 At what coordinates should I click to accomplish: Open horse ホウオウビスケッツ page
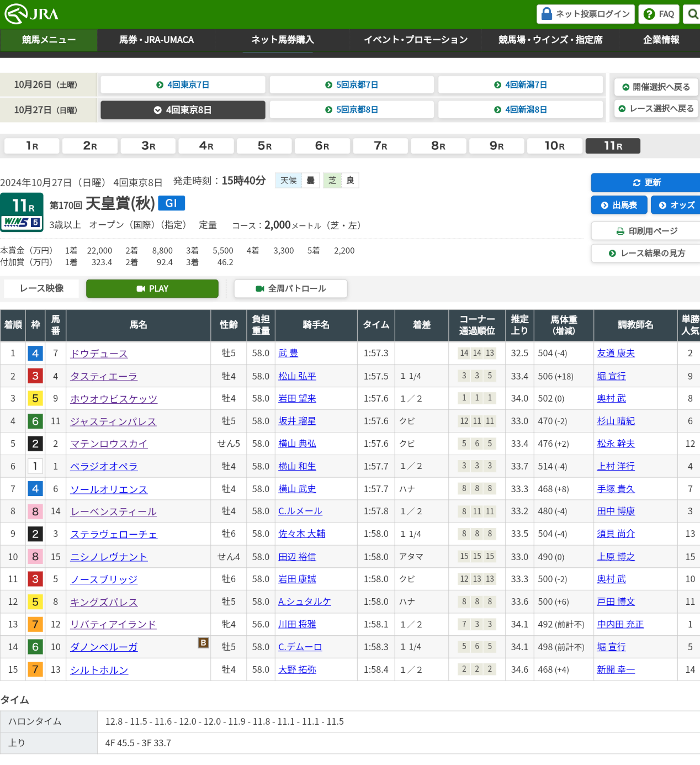[x=114, y=399]
